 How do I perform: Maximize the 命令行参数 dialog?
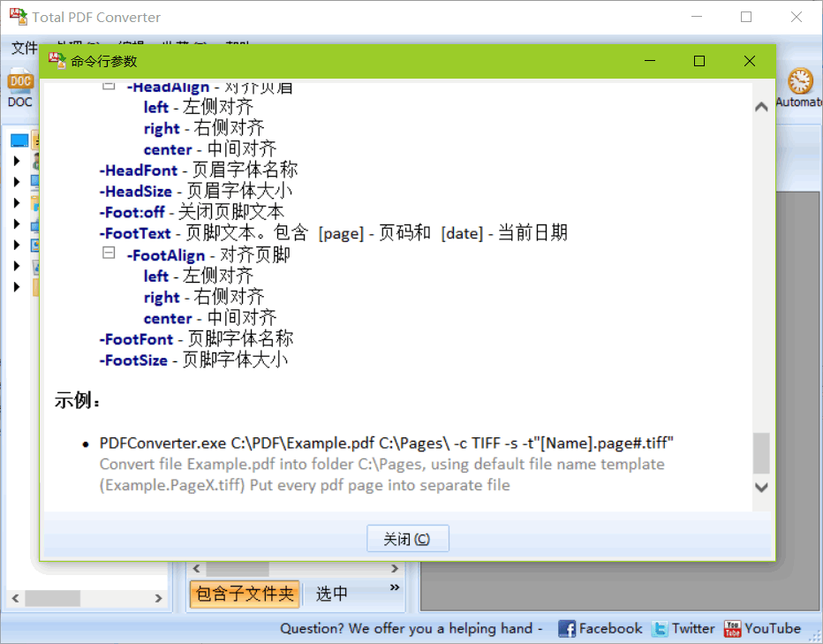pos(699,61)
